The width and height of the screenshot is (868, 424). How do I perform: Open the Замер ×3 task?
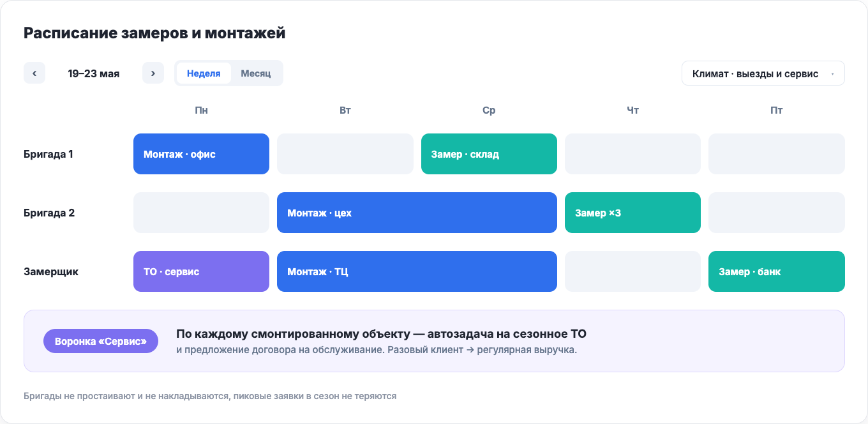pyautogui.click(x=632, y=213)
